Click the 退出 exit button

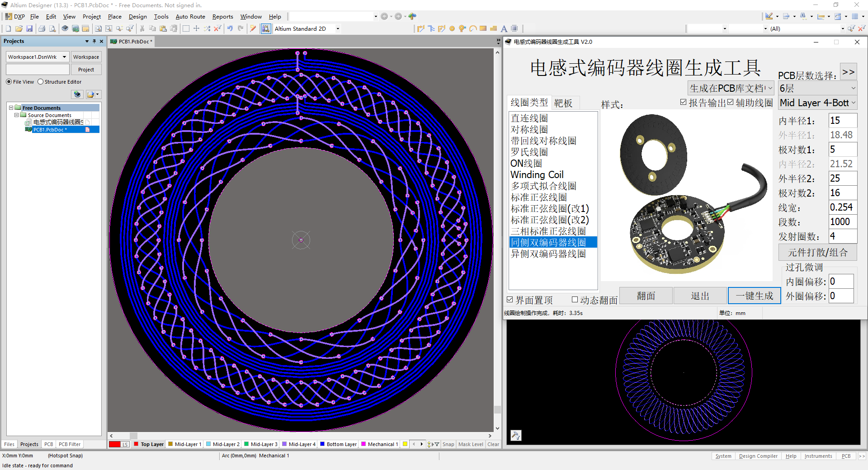(700, 296)
